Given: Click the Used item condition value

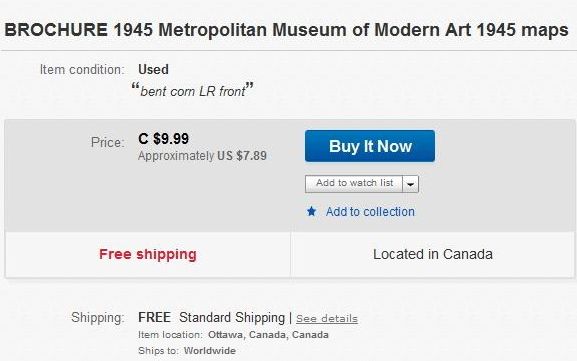Looking at the screenshot, I should pos(153,69).
